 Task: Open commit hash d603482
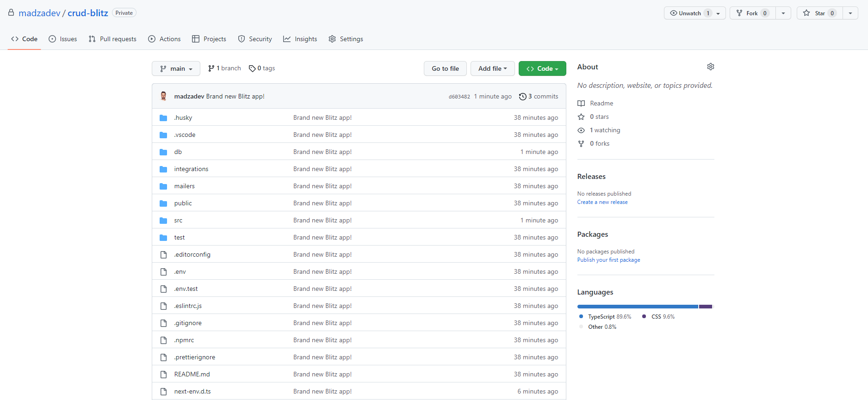click(x=459, y=97)
